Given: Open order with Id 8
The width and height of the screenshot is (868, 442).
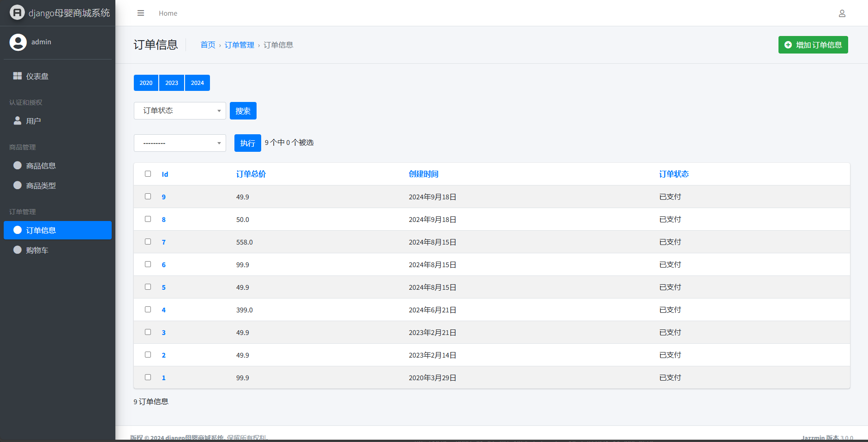Looking at the screenshot, I should tap(164, 220).
